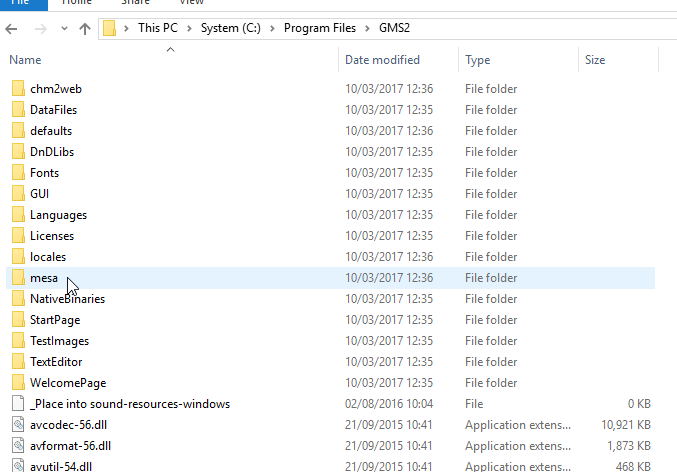The width and height of the screenshot is (677, 472).
Task: Select the WelcomePage folder icon
Action: click(x=18, y=383)
